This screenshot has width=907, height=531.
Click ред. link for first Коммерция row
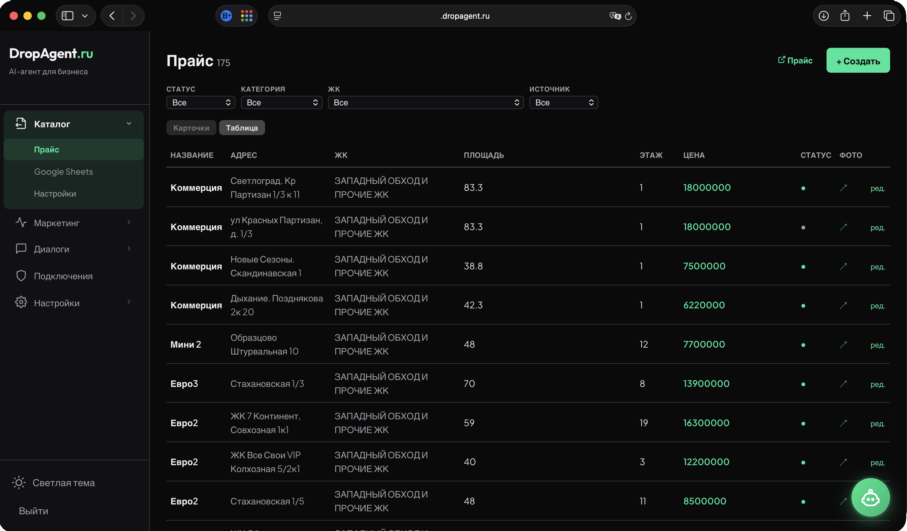pos(877,188)
